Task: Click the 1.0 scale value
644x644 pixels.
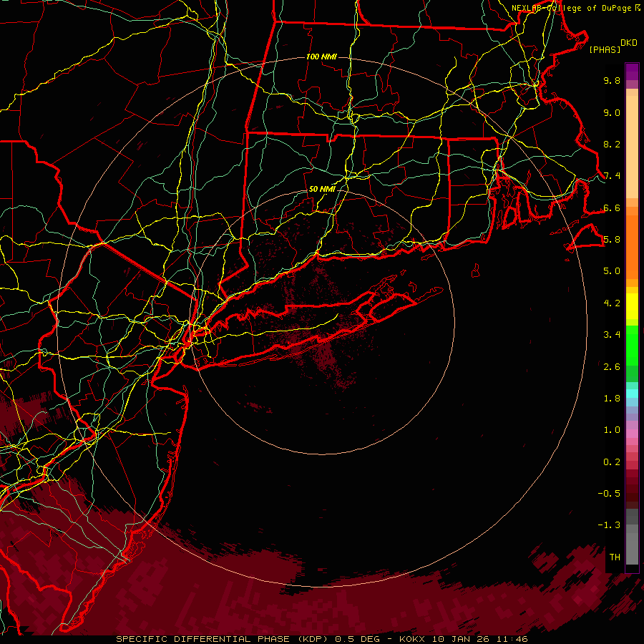Action: pos(612,430)
